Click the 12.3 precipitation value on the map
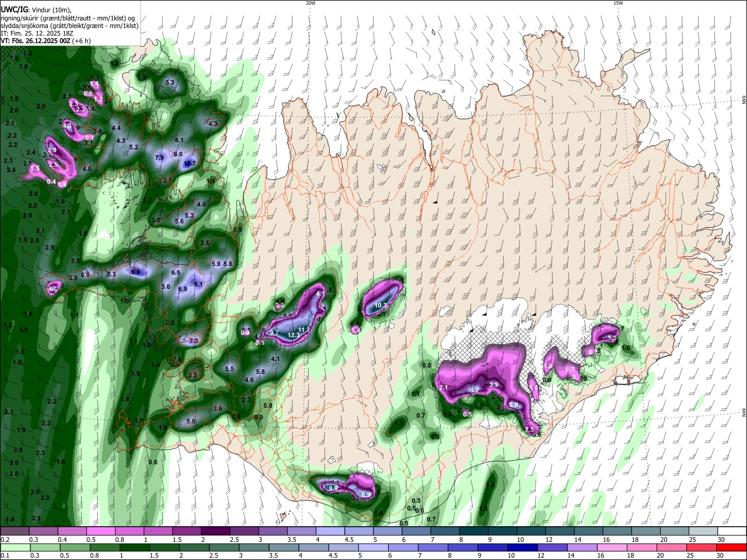 294,335
